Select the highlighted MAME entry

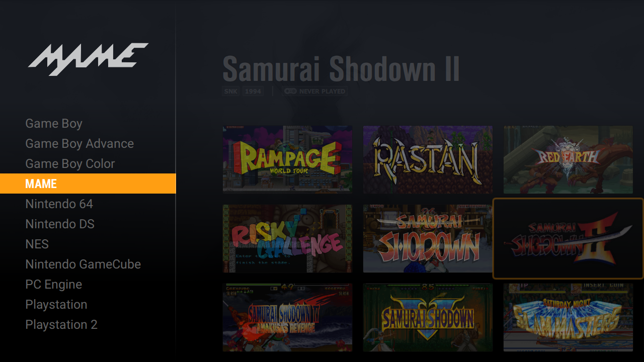[88, 184]
